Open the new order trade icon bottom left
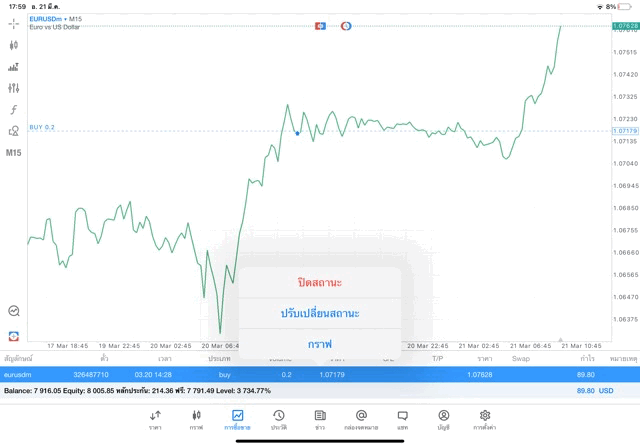The width and height of the screenshot is (640, 447). tap(13, 336)
